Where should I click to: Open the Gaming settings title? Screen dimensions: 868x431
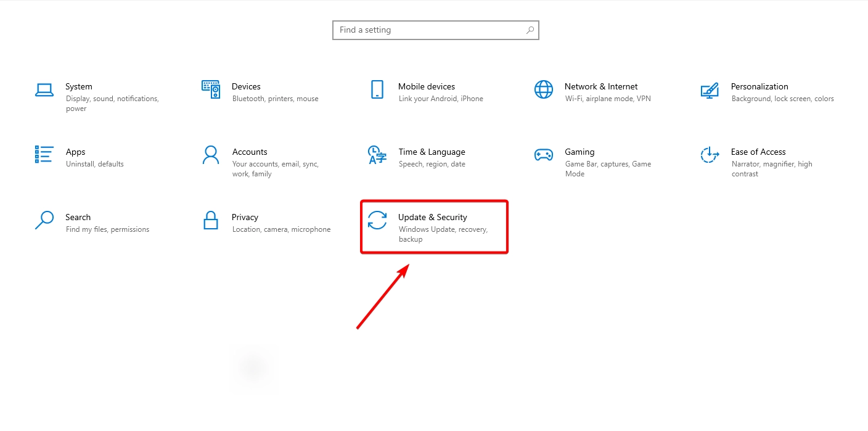[579, 152]
